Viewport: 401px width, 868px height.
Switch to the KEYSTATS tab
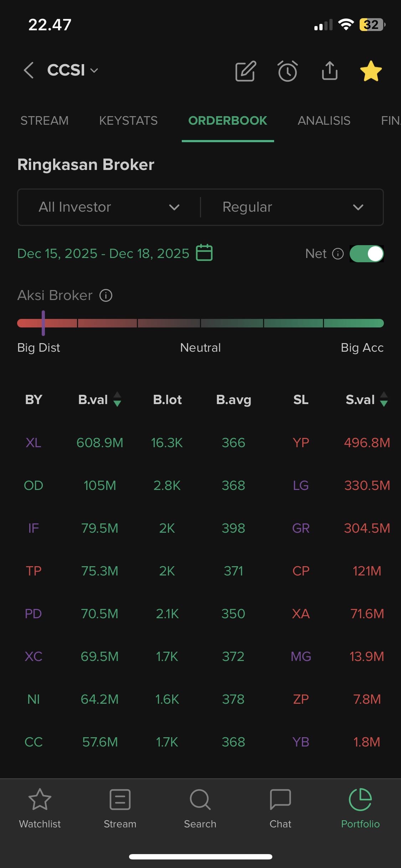tap(128, 121)
